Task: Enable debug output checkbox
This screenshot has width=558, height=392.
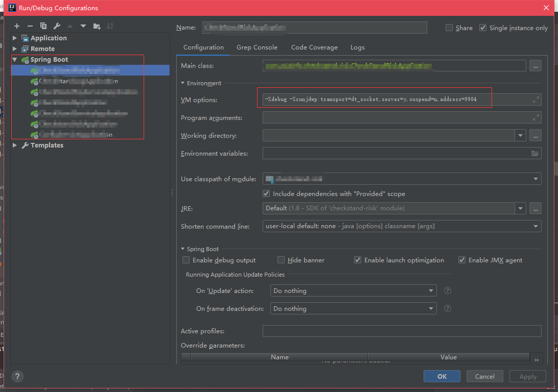Action: pos(186,260)
